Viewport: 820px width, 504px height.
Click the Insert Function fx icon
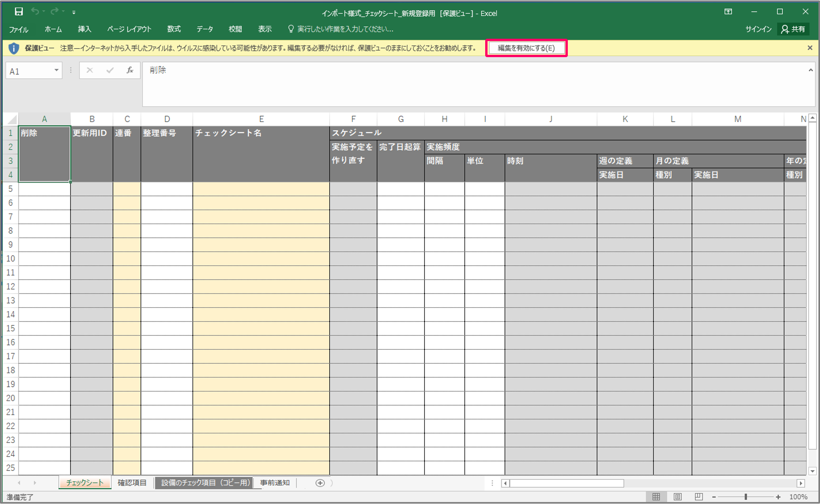point(130,70)
